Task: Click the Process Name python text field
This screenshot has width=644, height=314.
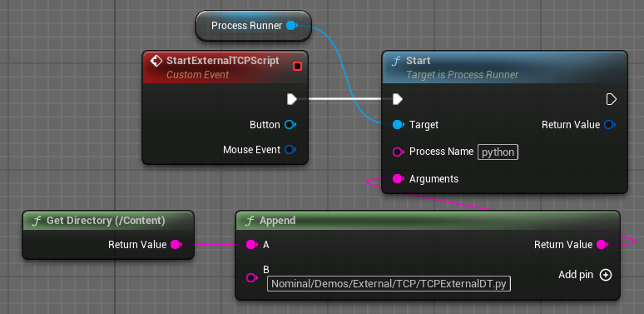Action: [x=498, y=152]
